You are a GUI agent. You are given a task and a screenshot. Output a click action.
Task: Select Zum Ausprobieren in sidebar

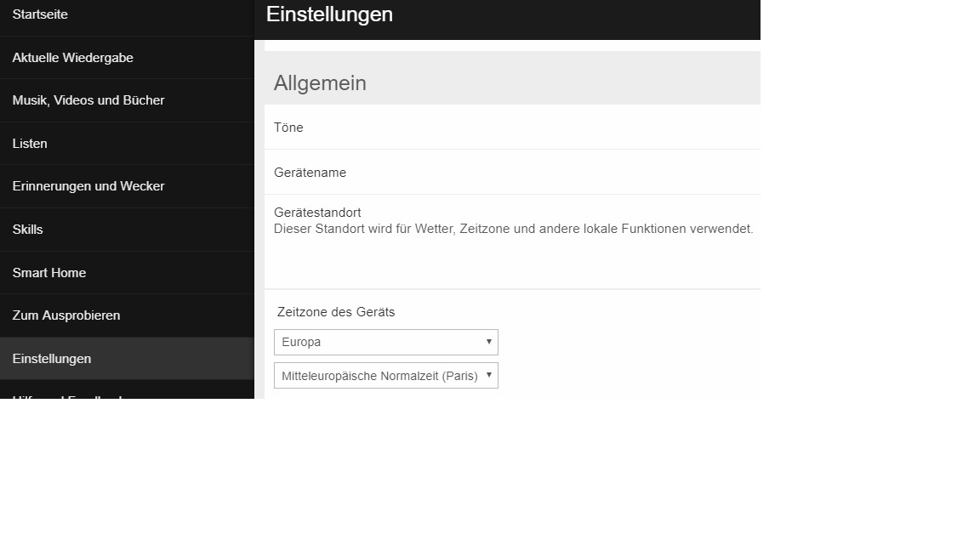pyautogui.click(x=66, y=315)
